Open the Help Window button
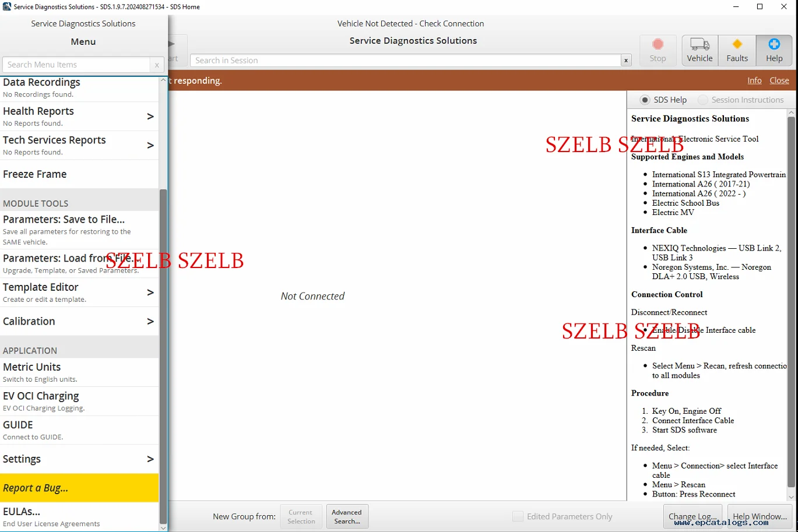The width and height of the screenshot is (798, 532). [x=760, y=516]
